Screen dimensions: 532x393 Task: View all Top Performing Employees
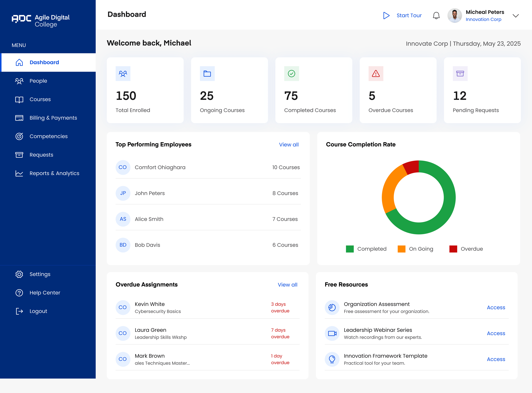pyautogui.click(x=289, y=145)
